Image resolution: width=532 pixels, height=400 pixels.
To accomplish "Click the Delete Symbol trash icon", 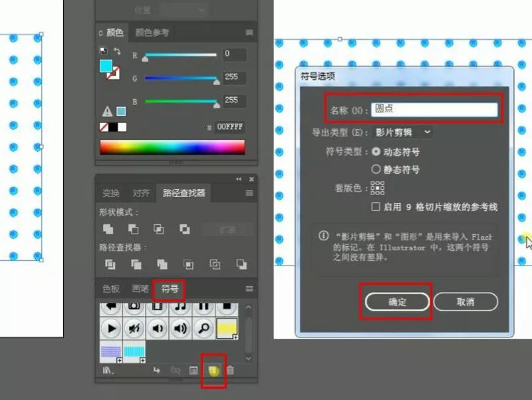I will tap(230, 371).
